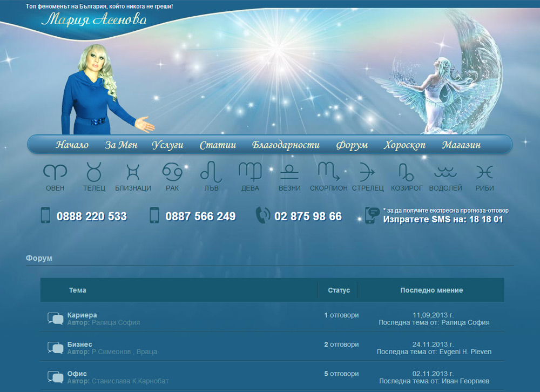Select the Leo (ЛЪВ) zodiac icon
Viewport: 540px width, 392px height.
[x=211, y=172]
